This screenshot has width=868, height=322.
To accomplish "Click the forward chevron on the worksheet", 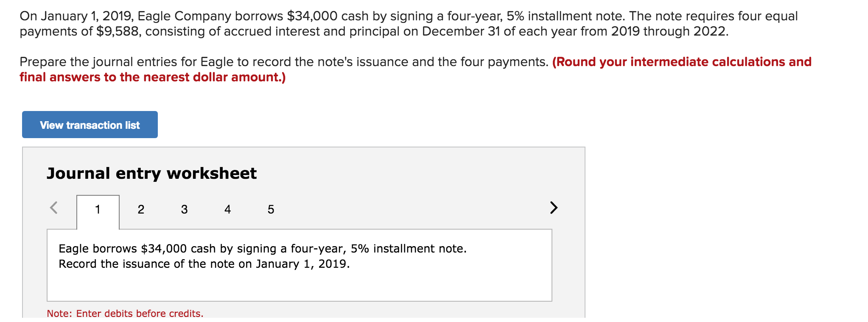I will point(554,208).
